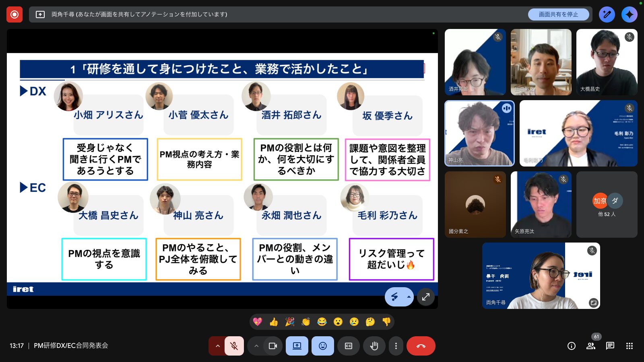Viewport: 644px width, 362px height.
Task: Click 画面共有を停止 to stop presenting
Action: coord(558,14)
